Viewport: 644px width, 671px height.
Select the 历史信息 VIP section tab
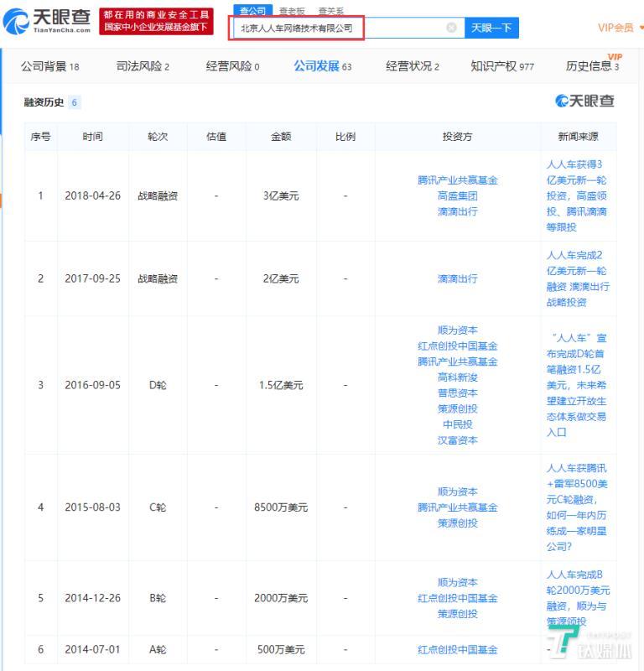592,65
